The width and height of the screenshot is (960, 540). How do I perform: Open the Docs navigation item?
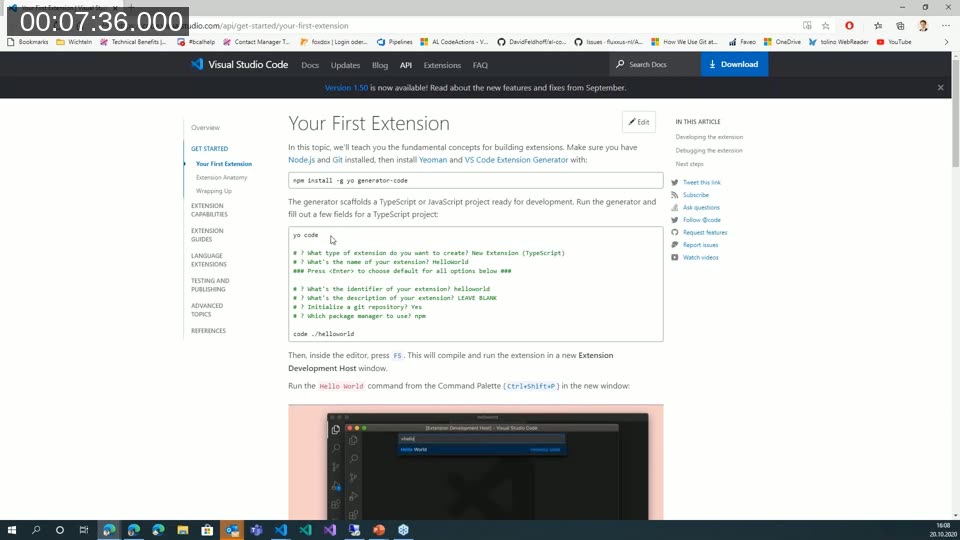[x=310, y=65]
